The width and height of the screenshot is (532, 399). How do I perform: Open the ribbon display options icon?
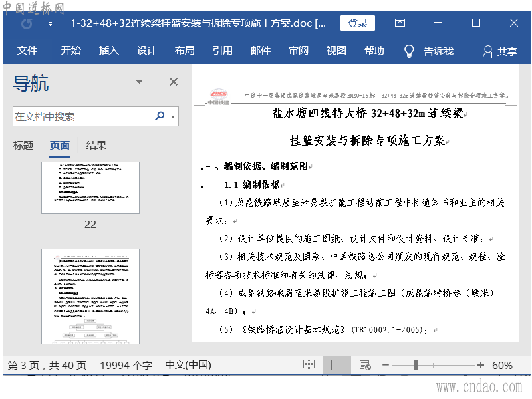tap(400, 23)
